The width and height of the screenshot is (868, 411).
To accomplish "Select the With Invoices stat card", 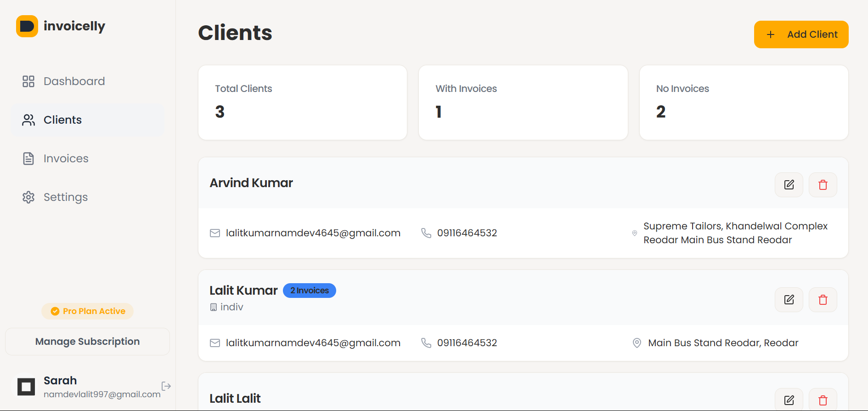I will (523, 103).
